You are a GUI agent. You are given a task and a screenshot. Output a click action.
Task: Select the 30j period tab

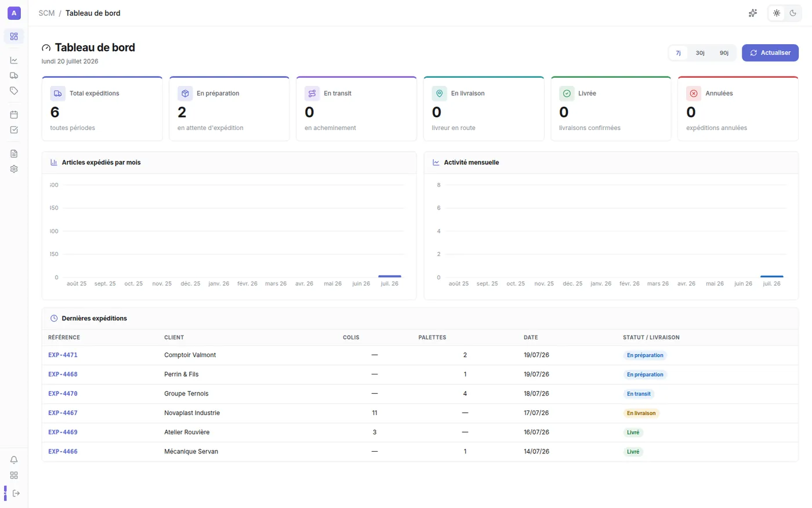[x=700, y=53]
